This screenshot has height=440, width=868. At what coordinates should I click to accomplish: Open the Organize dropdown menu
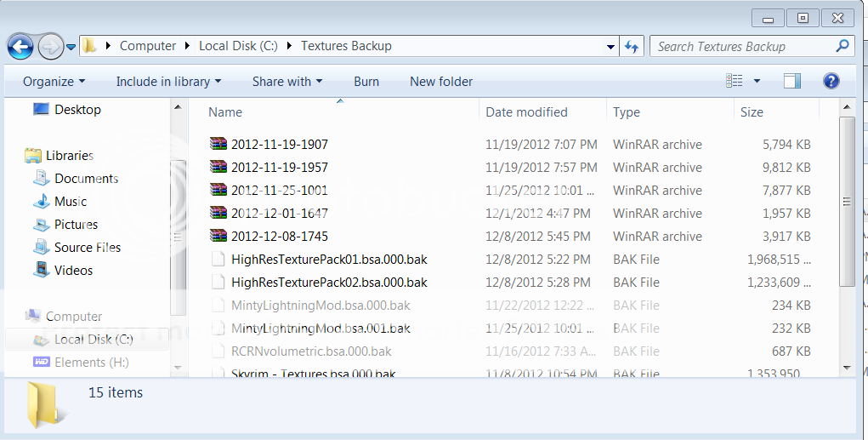pyautogui.click(x=54, y=82)
